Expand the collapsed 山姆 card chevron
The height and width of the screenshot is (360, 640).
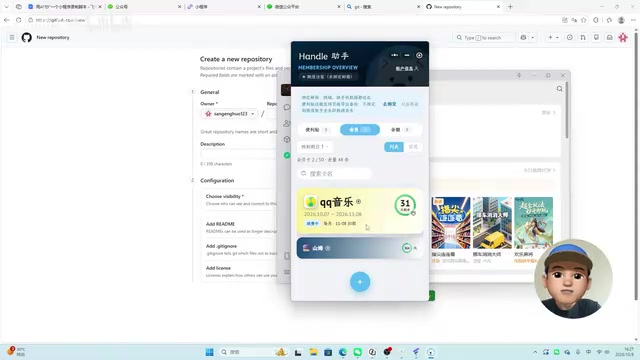click(416, 248)
